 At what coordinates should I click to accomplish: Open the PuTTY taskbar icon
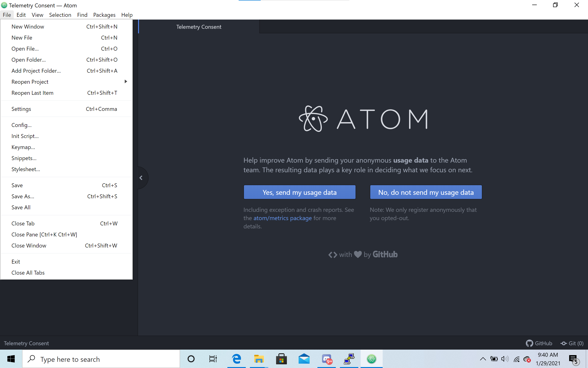[349, 359]
